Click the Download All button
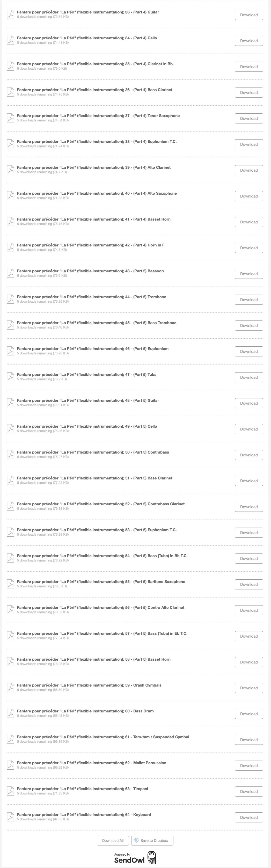The width and height of the screenshot is (271, 868). point(113,840)
